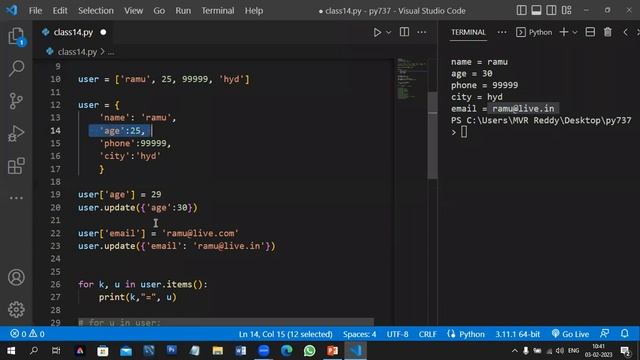Change indentation via Spaces: 4
Screen dimensions: 640x360
360,334
